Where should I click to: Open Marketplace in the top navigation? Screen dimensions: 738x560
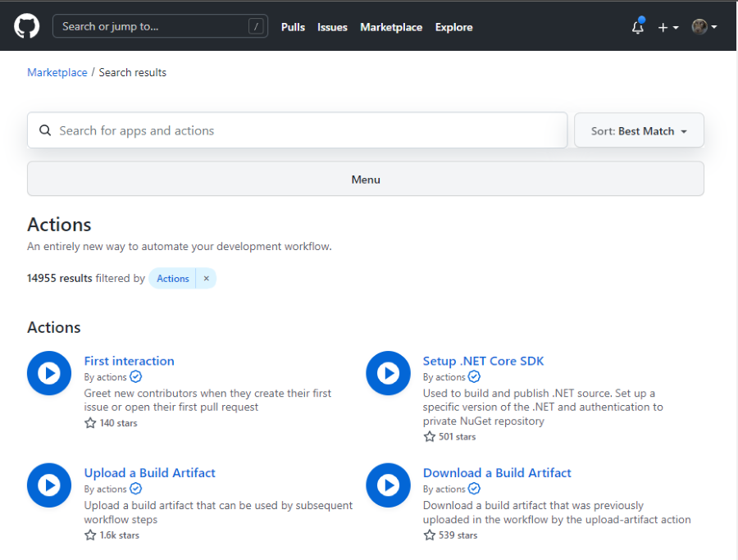coord(391,27)
